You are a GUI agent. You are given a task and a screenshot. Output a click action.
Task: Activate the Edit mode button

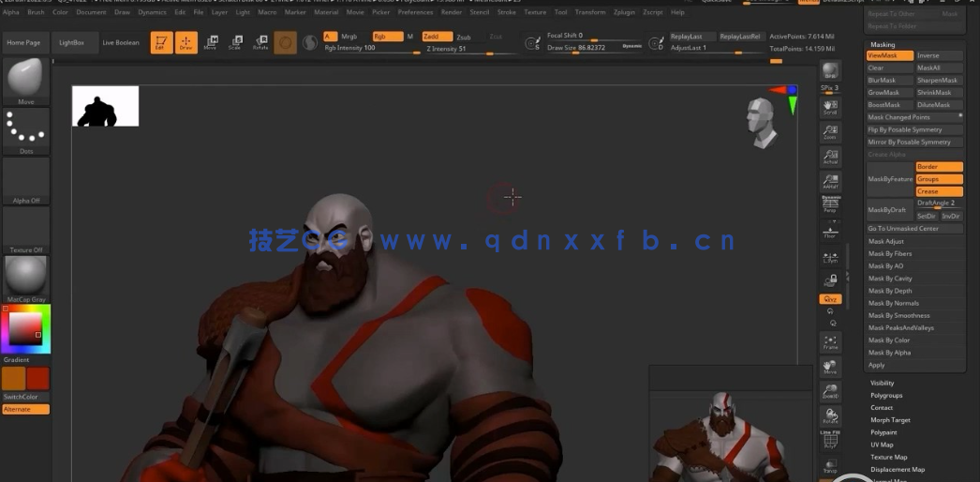[161, 42]
